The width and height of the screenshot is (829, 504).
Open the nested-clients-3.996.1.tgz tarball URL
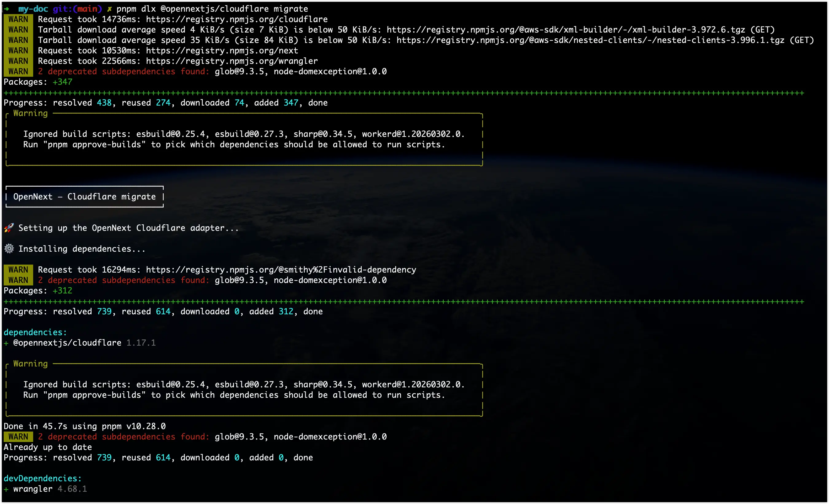pos(590,41)
